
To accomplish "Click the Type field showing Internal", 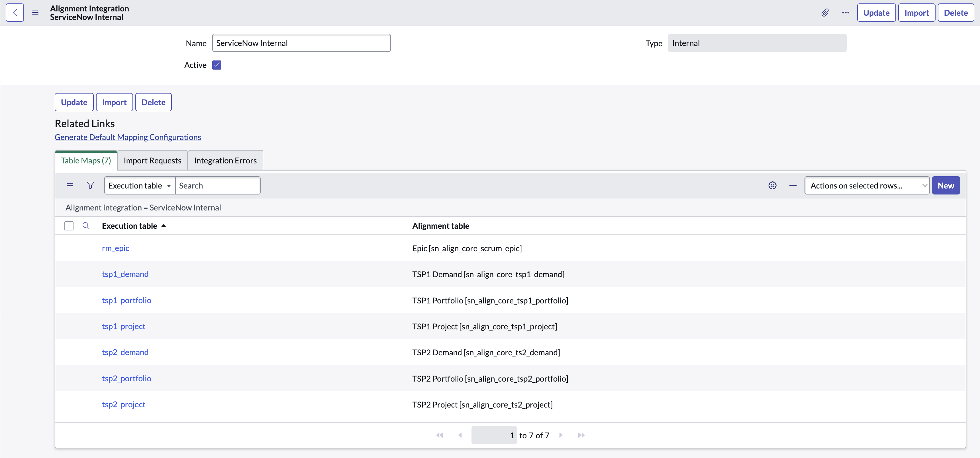I will pyautogui.click(x=757, y=43).
